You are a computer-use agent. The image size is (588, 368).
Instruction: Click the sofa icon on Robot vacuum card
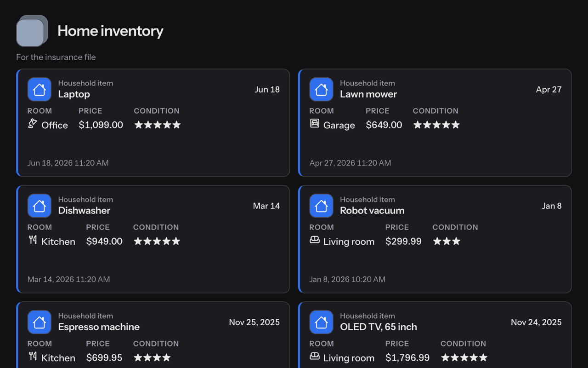click(x=315, y=240)
